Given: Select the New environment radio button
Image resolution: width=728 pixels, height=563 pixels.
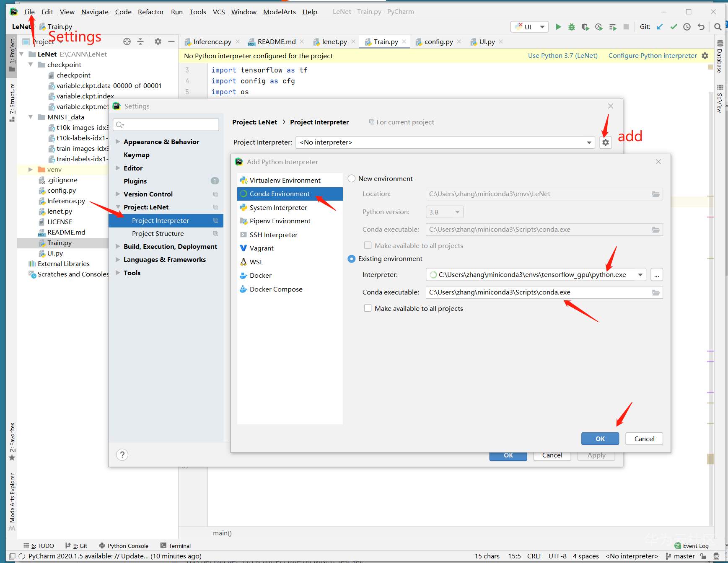Looking at the screenshot, I should point(352,178).
